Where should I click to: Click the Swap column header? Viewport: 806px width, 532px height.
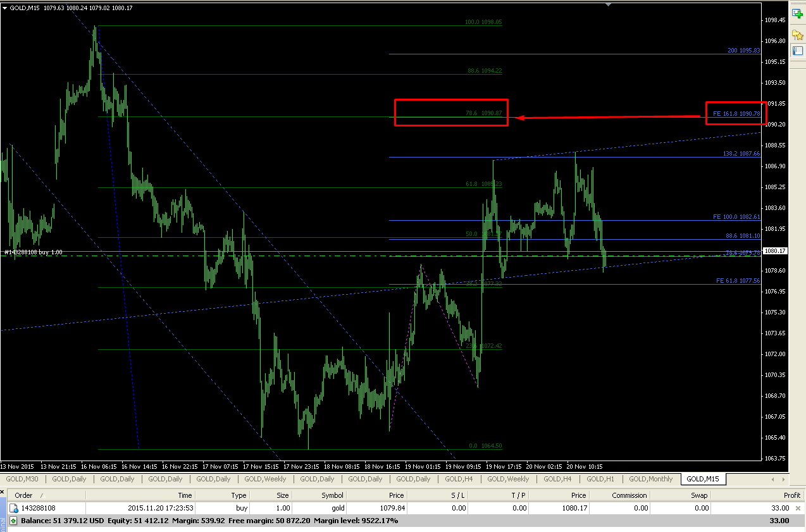(x=699, y=495)
